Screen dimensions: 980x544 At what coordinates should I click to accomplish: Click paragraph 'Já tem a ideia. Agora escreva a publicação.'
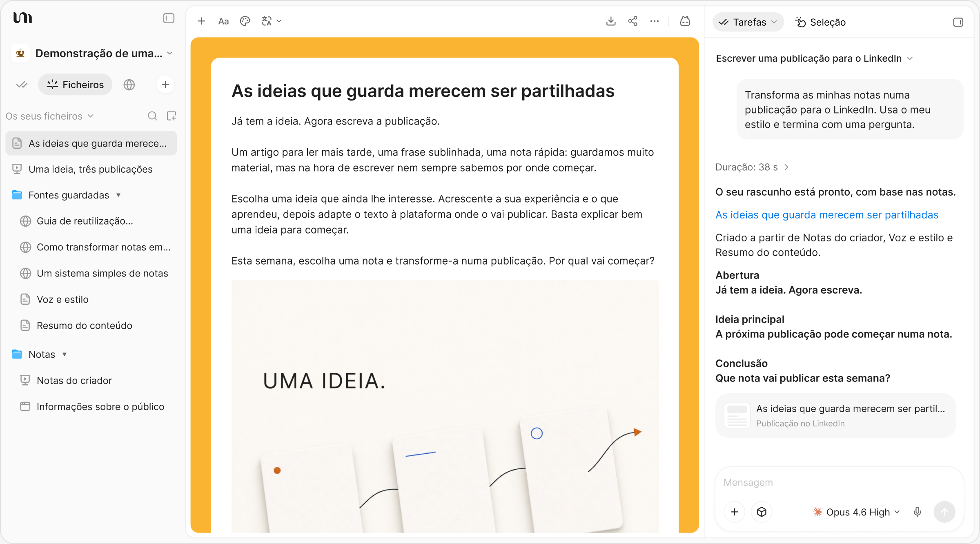tap(336, 121)
